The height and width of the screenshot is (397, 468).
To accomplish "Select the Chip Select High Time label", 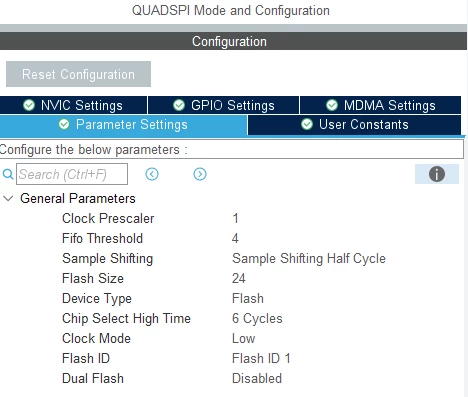I will 126,319.
